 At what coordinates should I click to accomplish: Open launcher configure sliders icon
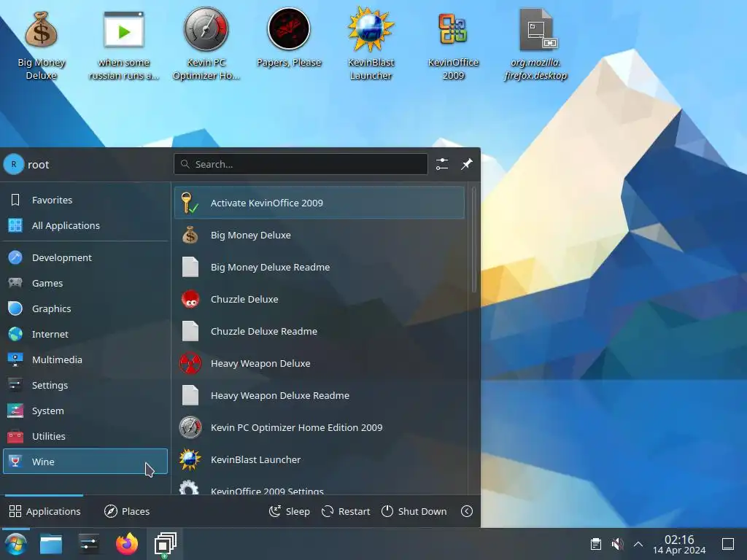tap(442, 164)
